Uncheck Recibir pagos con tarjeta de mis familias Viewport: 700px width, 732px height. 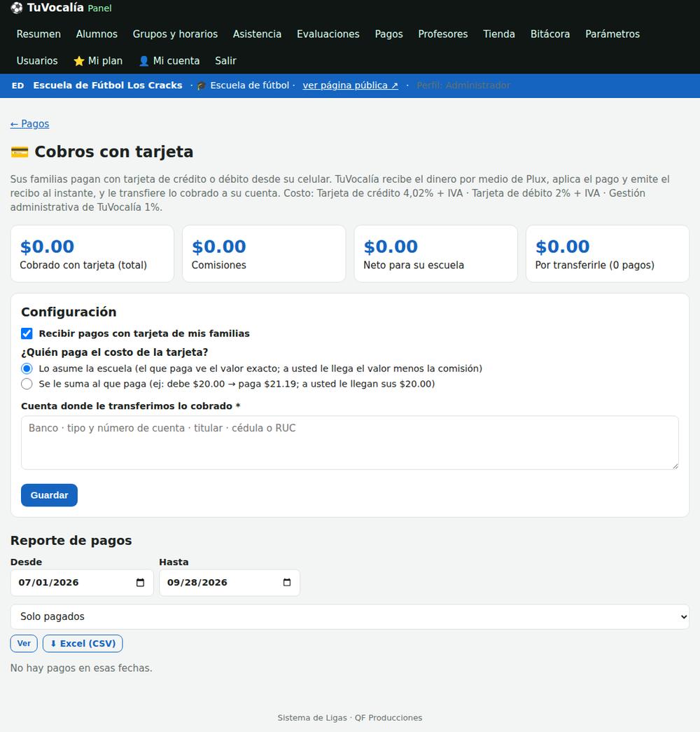pos(27,333)
